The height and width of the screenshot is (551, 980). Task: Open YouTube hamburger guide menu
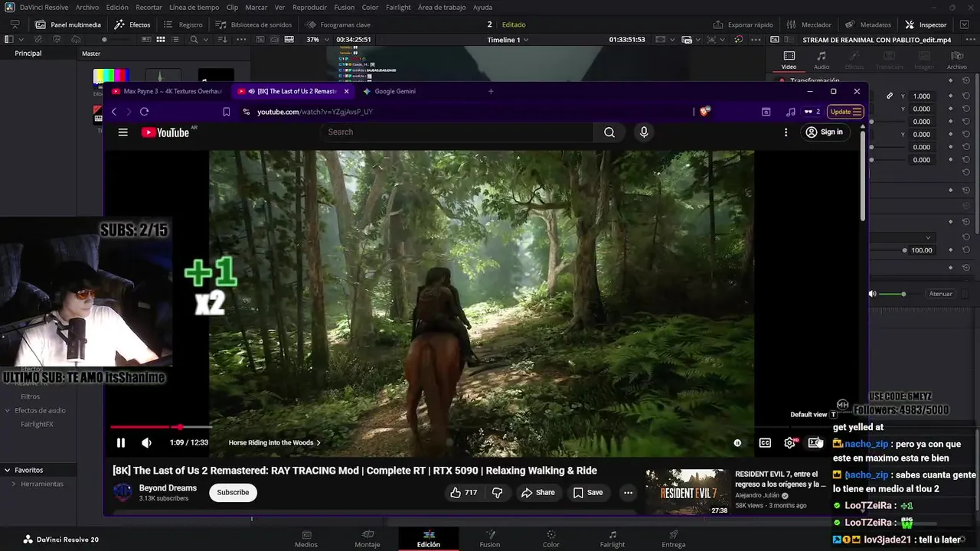122,132
